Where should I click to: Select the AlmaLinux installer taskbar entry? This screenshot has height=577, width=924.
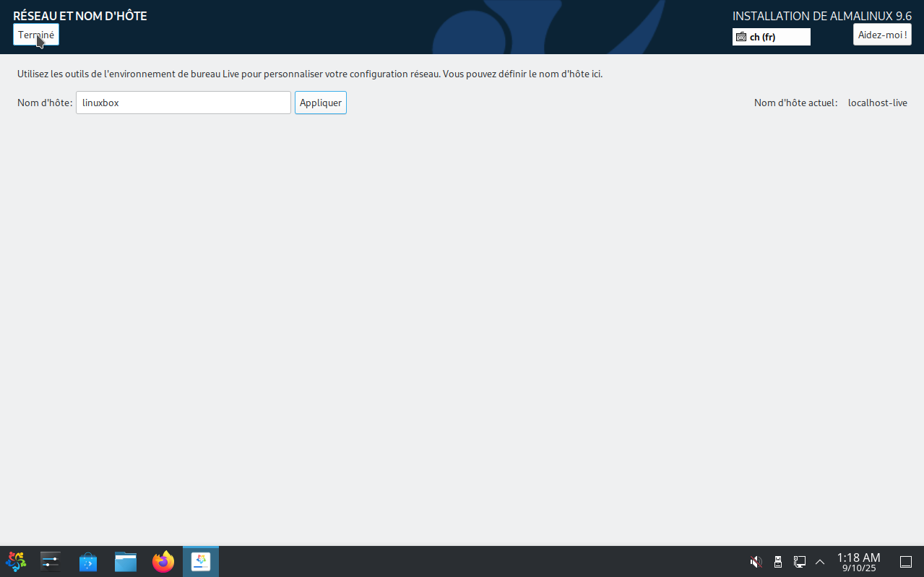pos(201,561)
